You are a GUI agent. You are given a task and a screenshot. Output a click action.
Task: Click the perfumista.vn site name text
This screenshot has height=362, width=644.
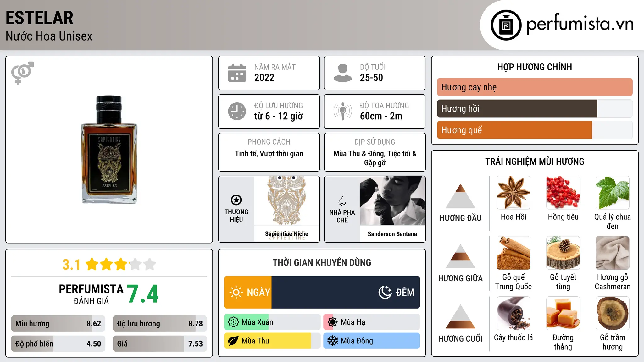(580, 24)
